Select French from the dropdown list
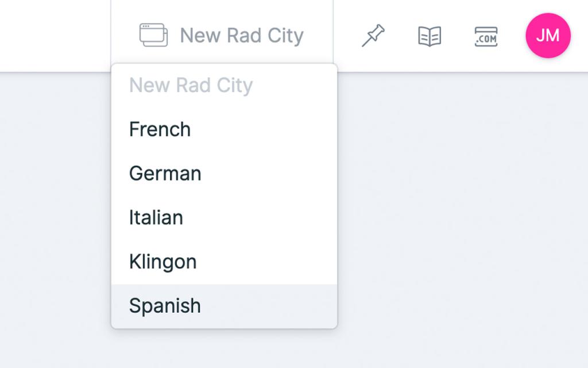 point(160,129)
